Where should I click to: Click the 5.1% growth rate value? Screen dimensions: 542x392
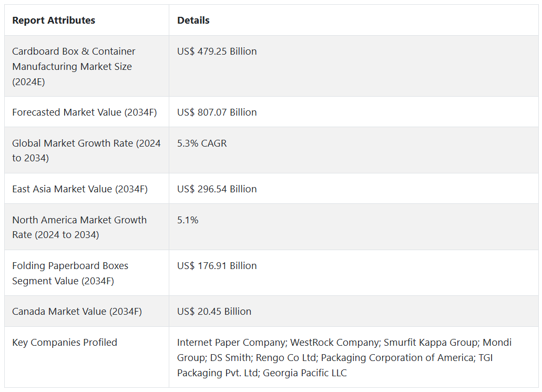click(x=188, y=220)
